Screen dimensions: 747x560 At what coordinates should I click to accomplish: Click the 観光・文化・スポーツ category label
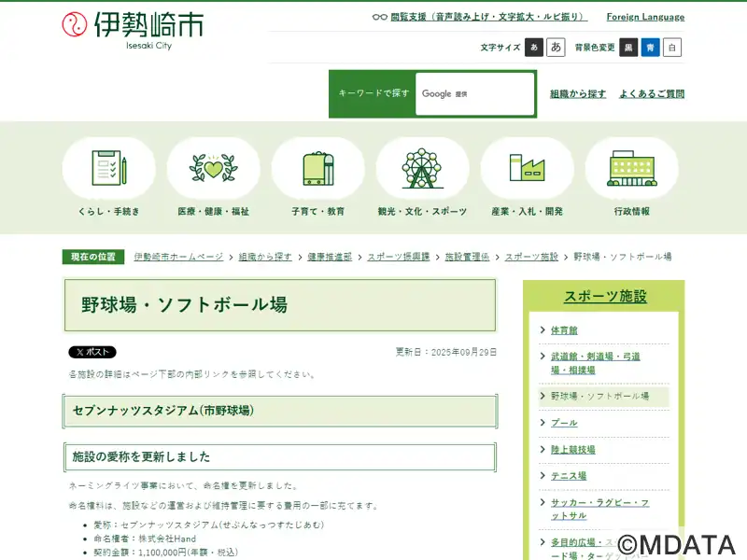(422, 212)
